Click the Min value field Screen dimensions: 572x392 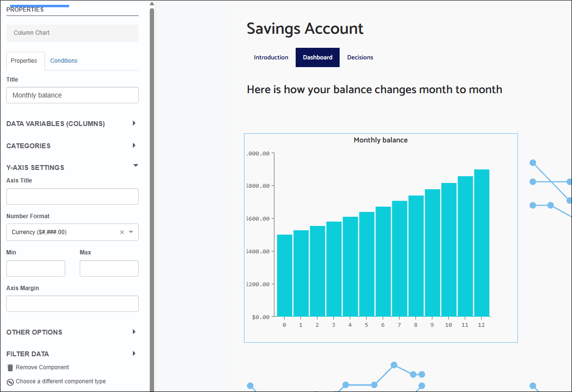pyautogui.click(x=35, y=268)
